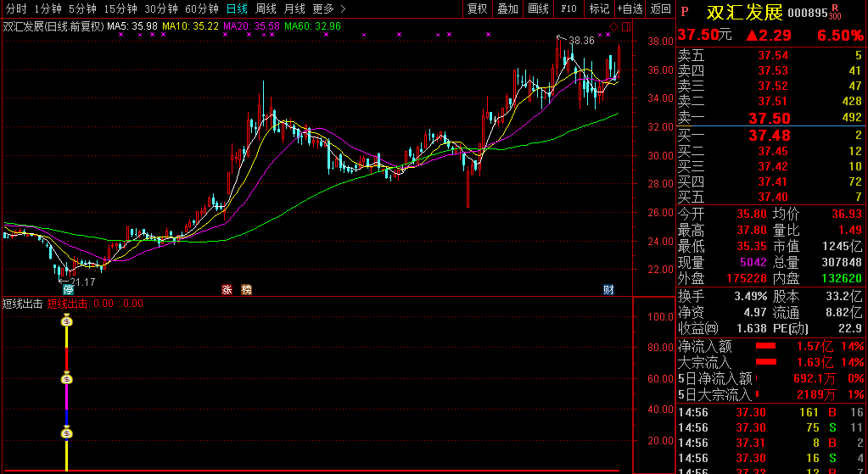Screen dimensions: 868x474
Task: Click the middle money bag signal icon
Action: tap(67, 379)
